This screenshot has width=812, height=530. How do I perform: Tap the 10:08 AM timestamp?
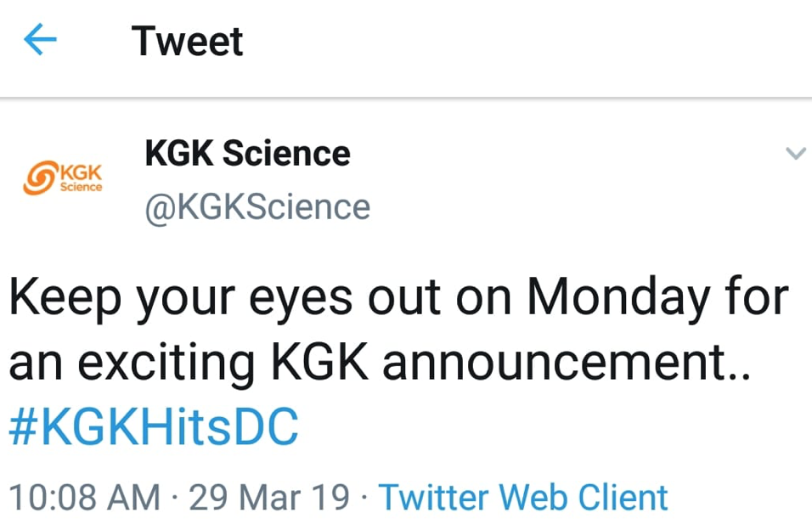[83, 497]
